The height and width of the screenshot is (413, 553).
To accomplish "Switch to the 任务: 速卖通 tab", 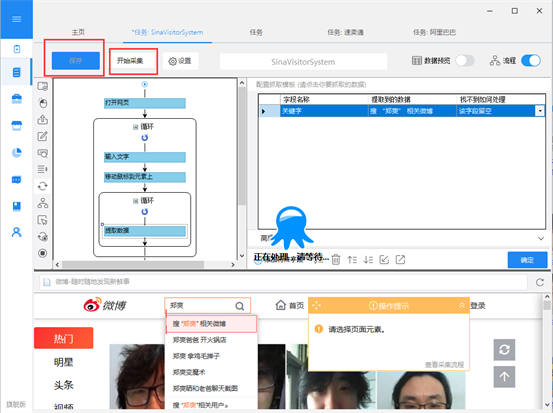I will coord(345,32).
